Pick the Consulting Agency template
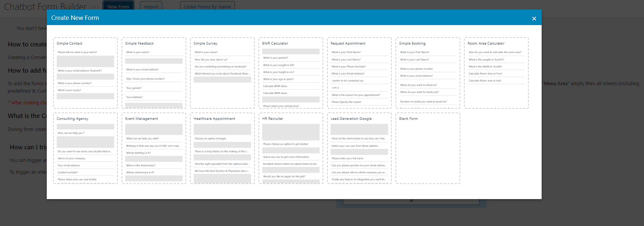 [x=85, y=148]
